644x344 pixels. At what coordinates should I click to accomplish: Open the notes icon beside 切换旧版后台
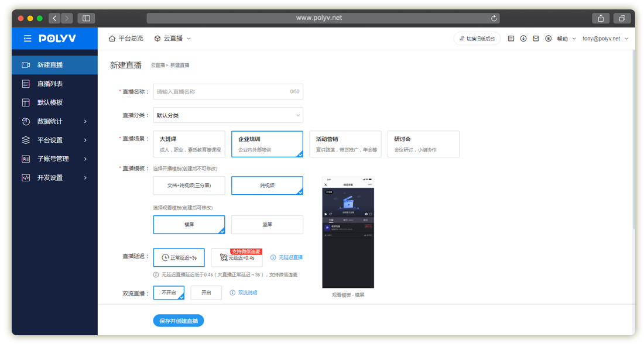click(511, 39)
